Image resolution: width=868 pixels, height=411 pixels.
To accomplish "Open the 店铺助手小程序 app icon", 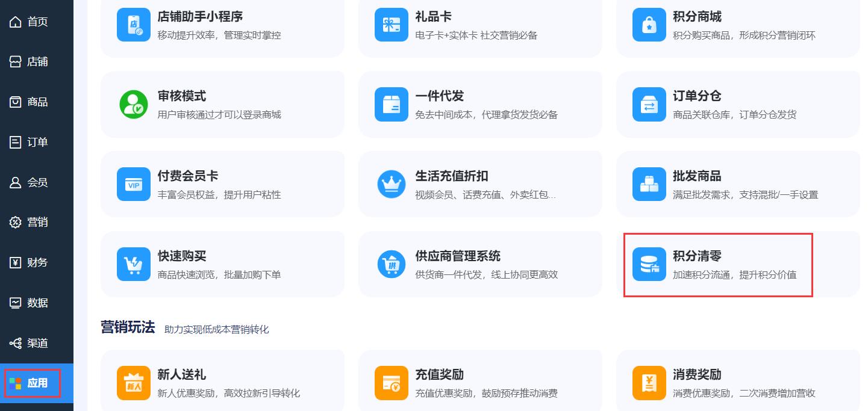I will click(134, 25).
